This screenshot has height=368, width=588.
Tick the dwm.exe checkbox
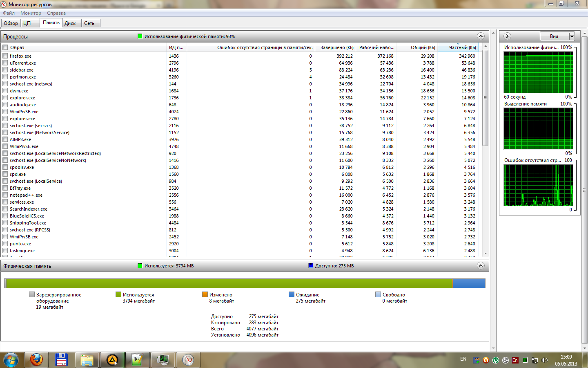(5, 91)
